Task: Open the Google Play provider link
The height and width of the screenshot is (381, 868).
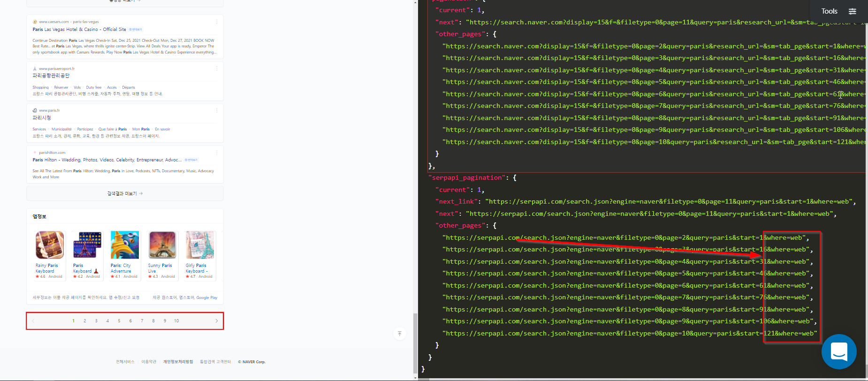Action: tap(207, 297)
